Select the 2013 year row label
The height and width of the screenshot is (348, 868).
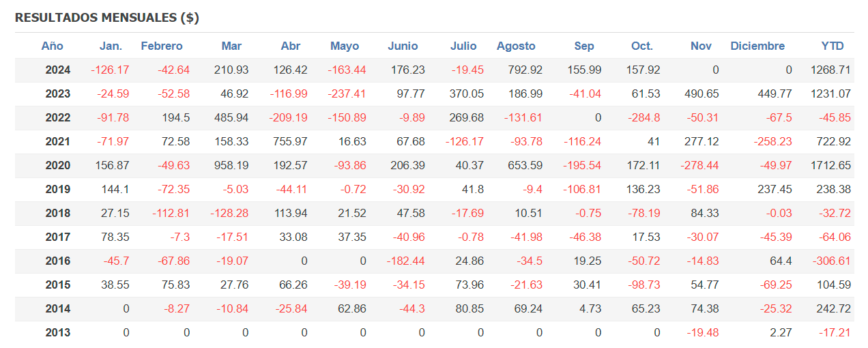pos(58,333)
